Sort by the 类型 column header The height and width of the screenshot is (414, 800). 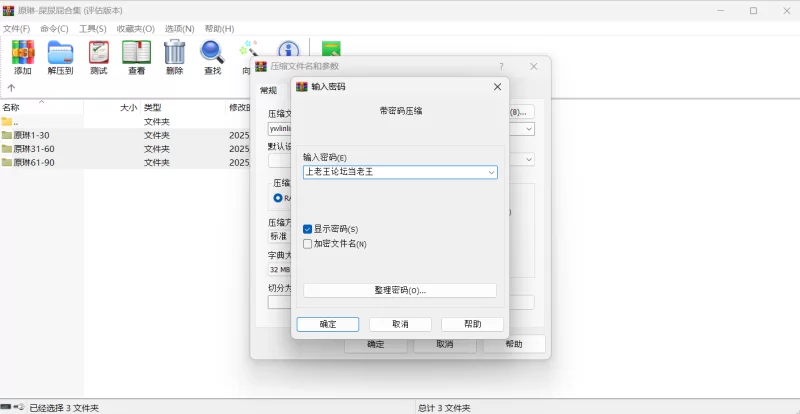[x=153, y=108]
